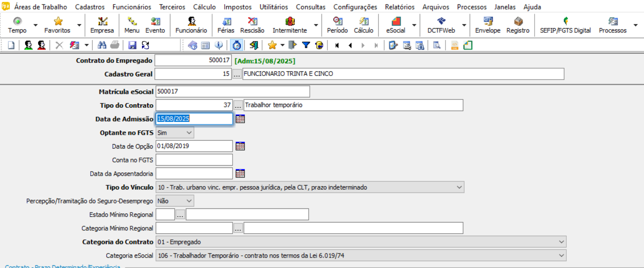Open the Envelope toolbar icon
Screen dimensions: 644x268
coord(488,25)
